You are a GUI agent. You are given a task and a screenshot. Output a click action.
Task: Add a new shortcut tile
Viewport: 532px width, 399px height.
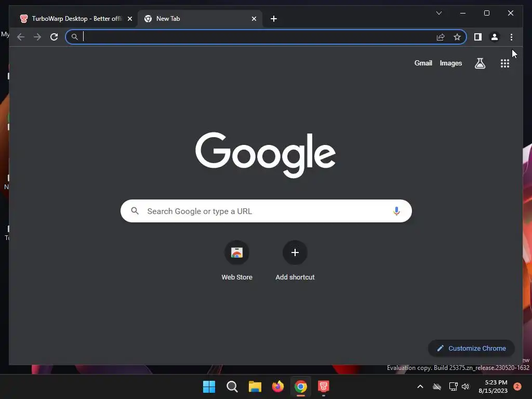(x=295, y=252)
